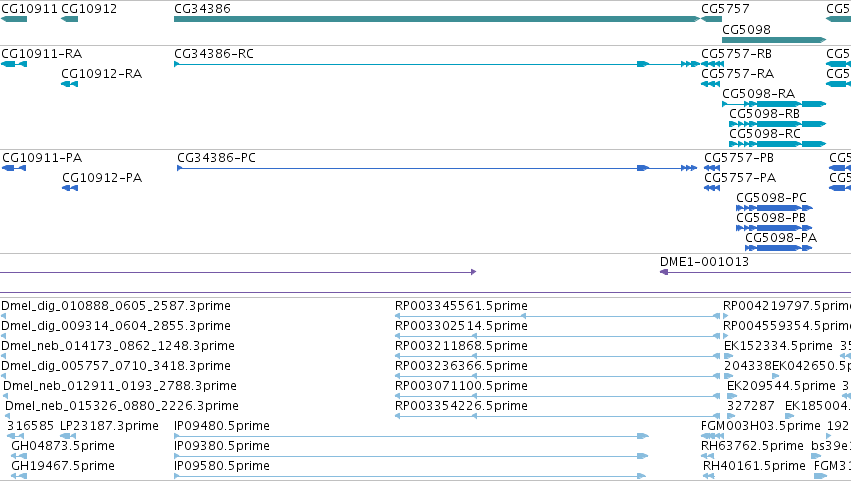Select the CG10911-RA transcript label

[x=42, y=54]
